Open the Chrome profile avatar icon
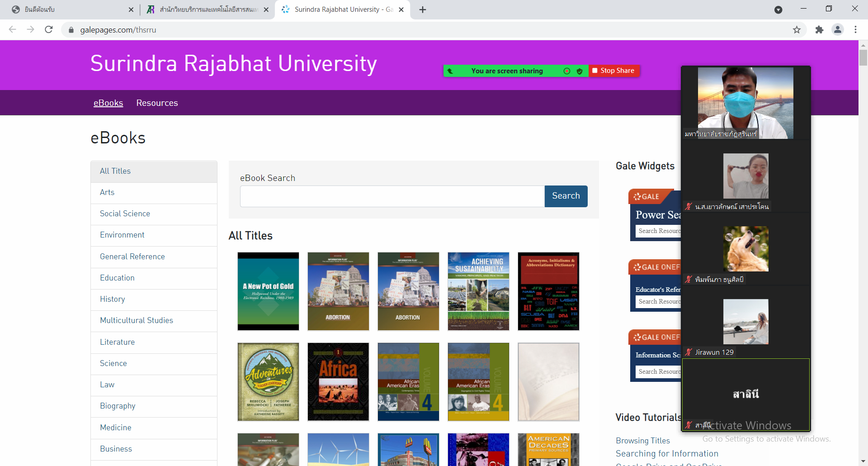Screen dimensions: 868x466 click(837, 30)
